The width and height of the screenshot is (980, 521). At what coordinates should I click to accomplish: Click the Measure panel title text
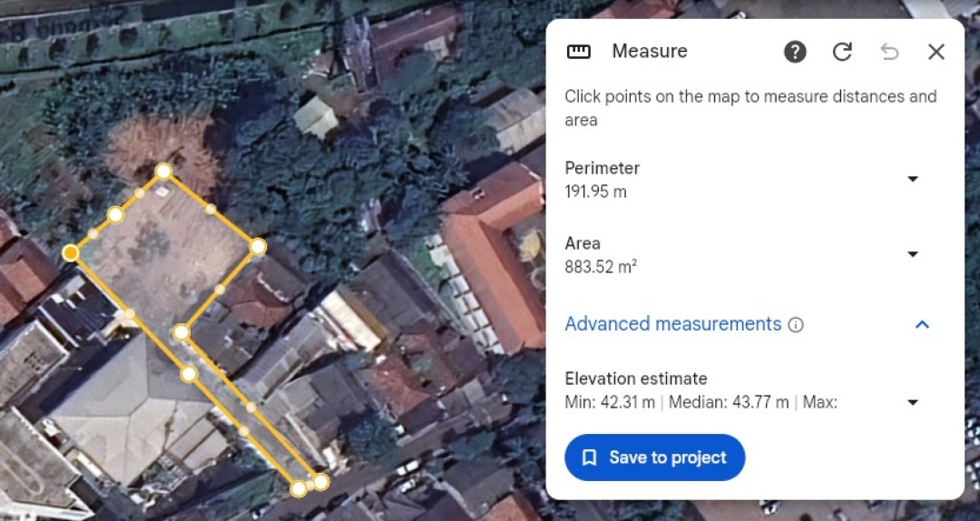pyautogui.click(x=649, y=52)
